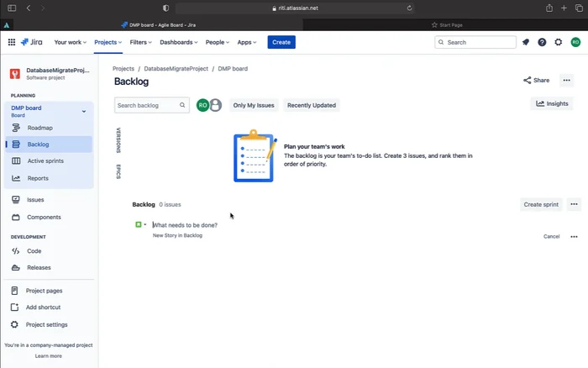Click the blue Create button
The image size is (588, 368).
point(281,42)
